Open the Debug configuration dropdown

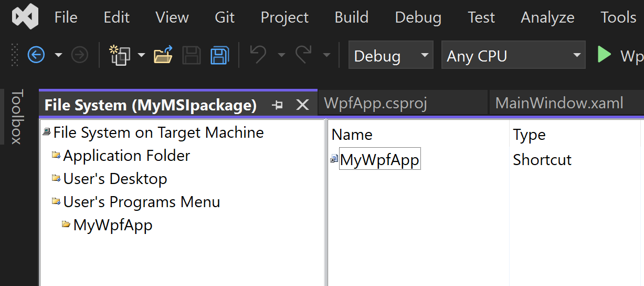391,55
